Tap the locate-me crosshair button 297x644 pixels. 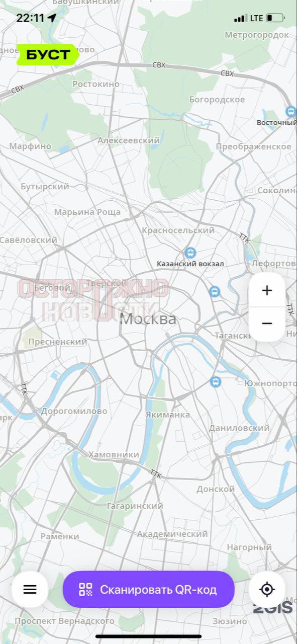click(x=267, y=589)
